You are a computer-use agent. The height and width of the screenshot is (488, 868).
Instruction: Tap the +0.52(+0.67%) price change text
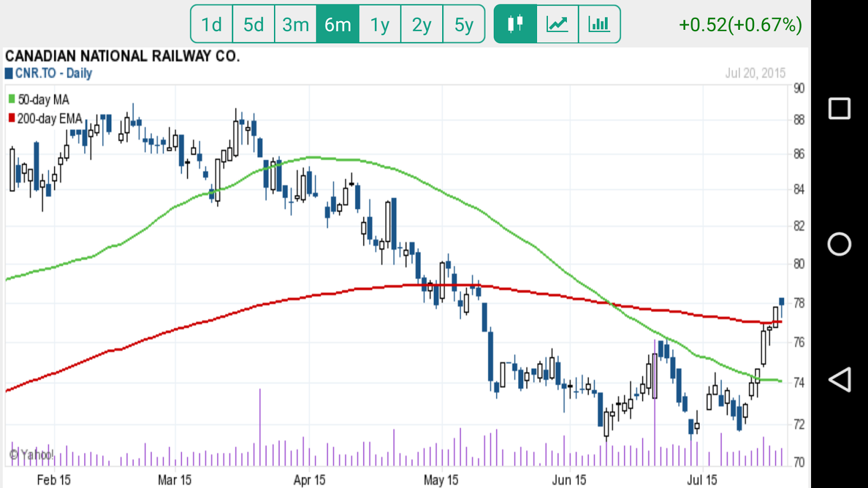[x=741, y=24]
